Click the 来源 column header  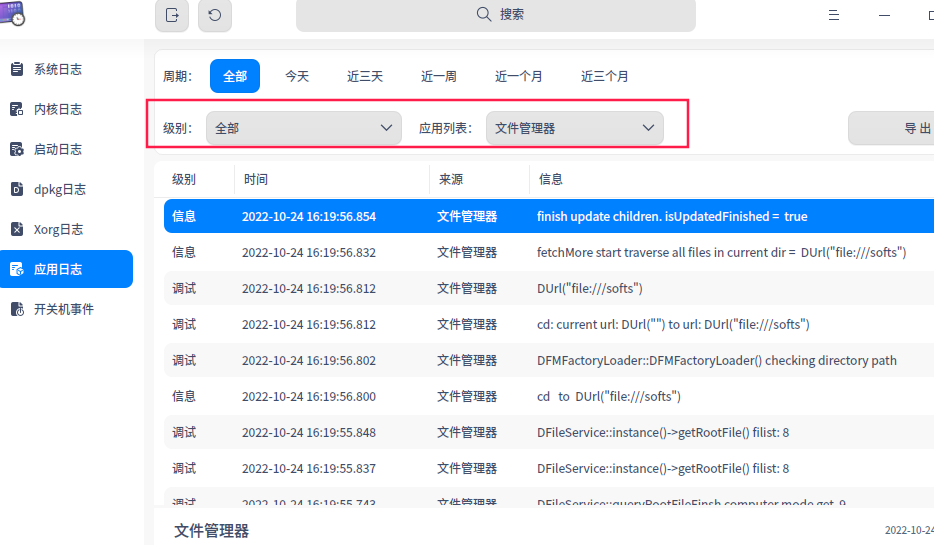(451, 179)
